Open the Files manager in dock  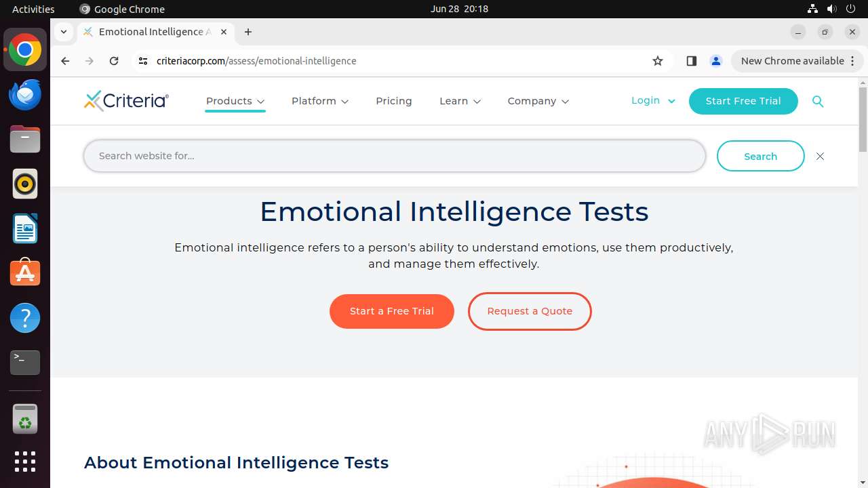[x=25, y=140]
